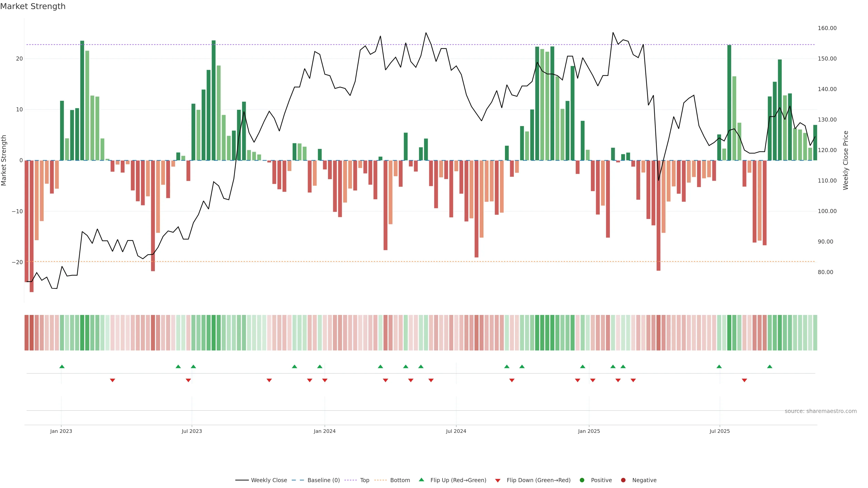This screenshot has height=488, width=868.
Task: Click the Weekly Close Price axis title
Action: [x=846, y=160]
